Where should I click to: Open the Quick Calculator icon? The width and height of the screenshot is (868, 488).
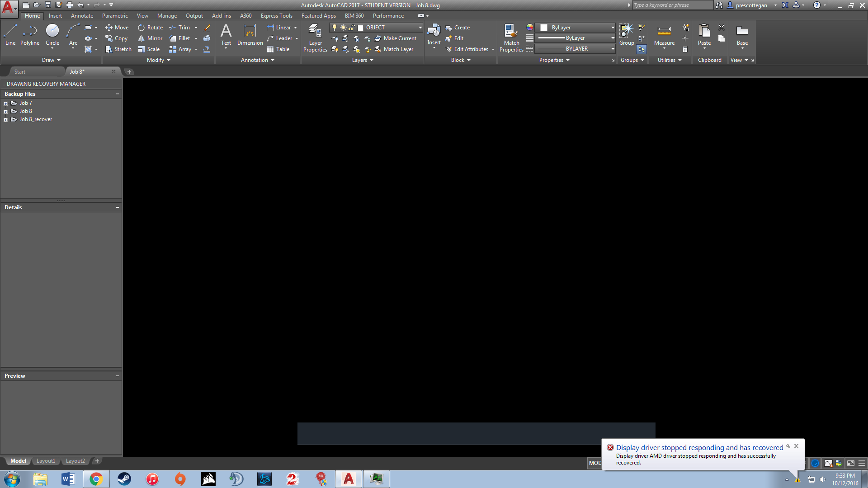coord(685,49)
